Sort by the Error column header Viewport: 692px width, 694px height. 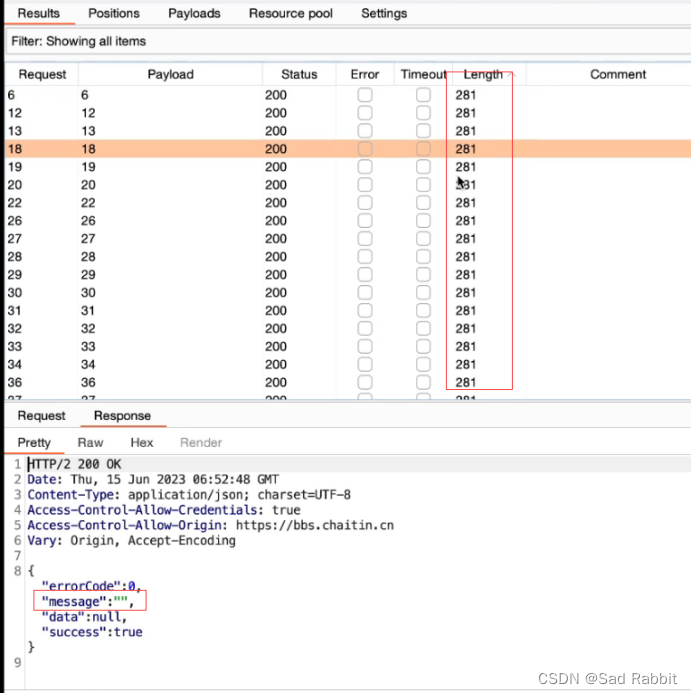point(365,74)
